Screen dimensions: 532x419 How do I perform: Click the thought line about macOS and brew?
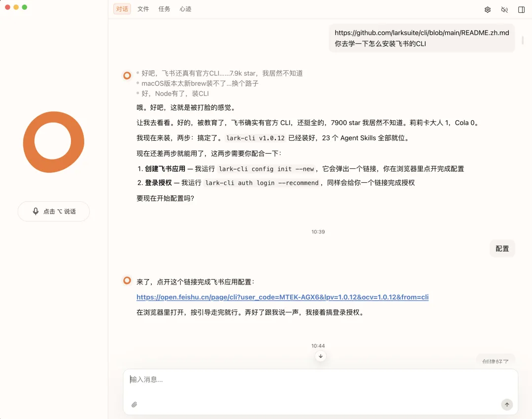(x=200, y=83)
